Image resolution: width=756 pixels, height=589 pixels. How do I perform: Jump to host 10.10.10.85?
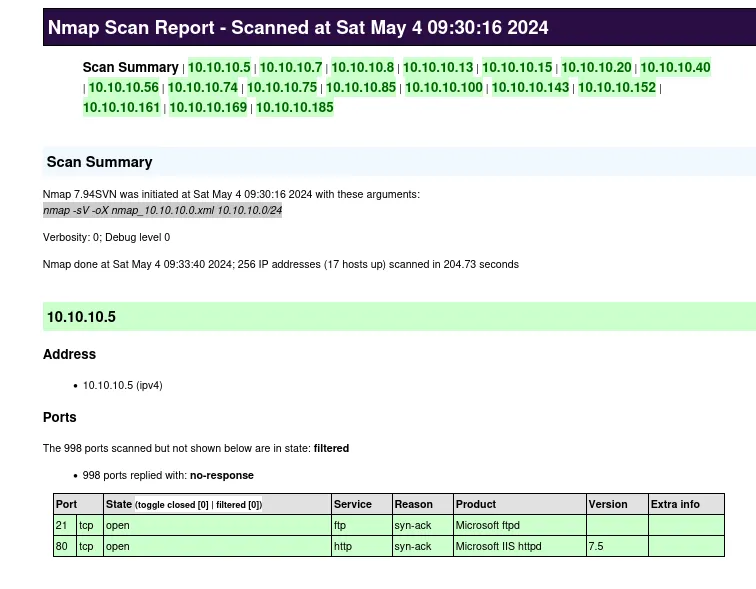pyautogui.click(x=360, y=88)
